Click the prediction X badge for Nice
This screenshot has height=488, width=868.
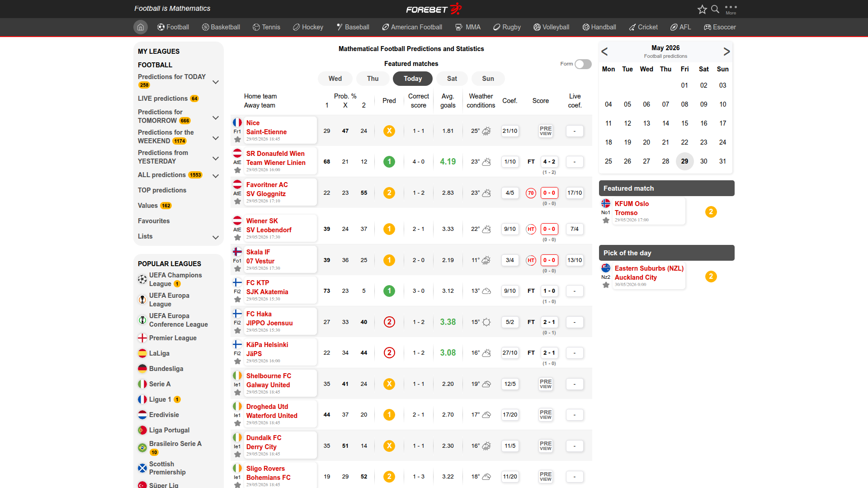(389, 131)
